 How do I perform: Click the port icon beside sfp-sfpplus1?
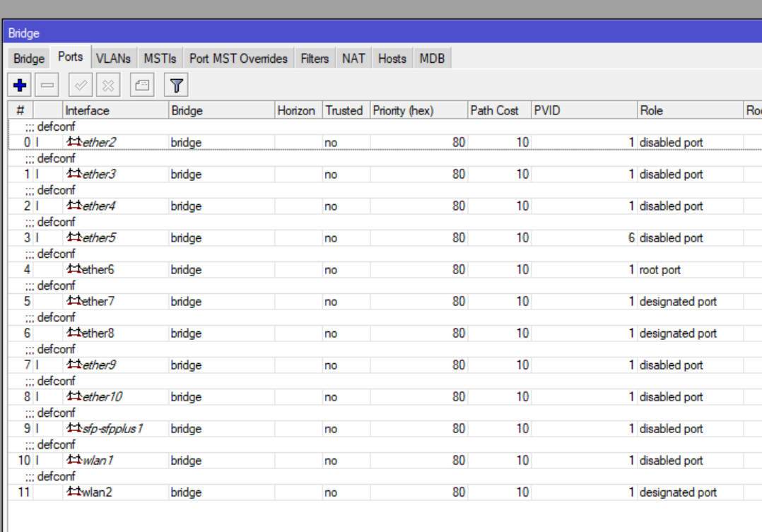74,428
